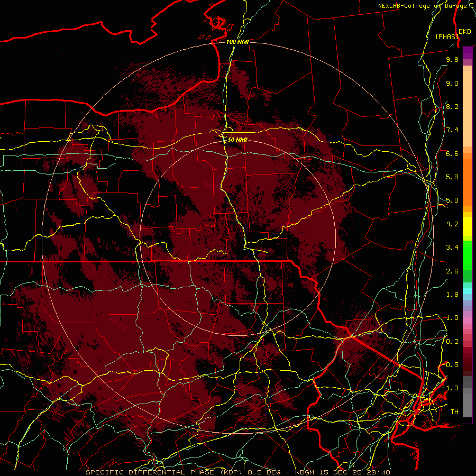The width and height of the screenshot is (476, 476).
Task: Click the 8.2 value on color scale
Action: point(452,106)
